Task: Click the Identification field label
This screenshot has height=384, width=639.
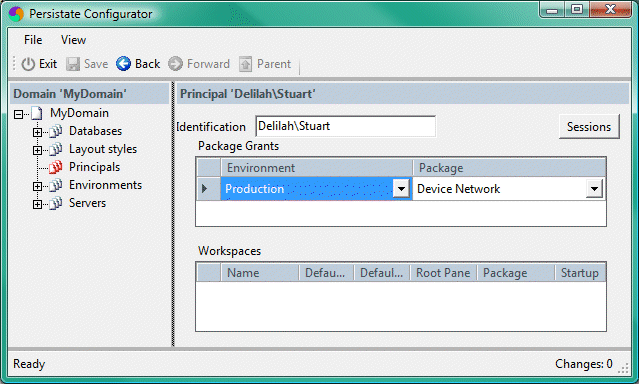Action: click(x=211, y=127)
